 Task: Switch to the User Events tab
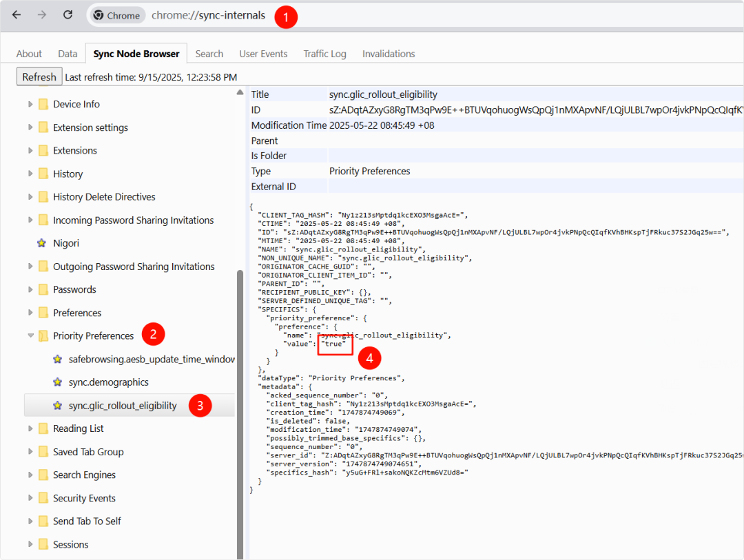tap(263, 54)
